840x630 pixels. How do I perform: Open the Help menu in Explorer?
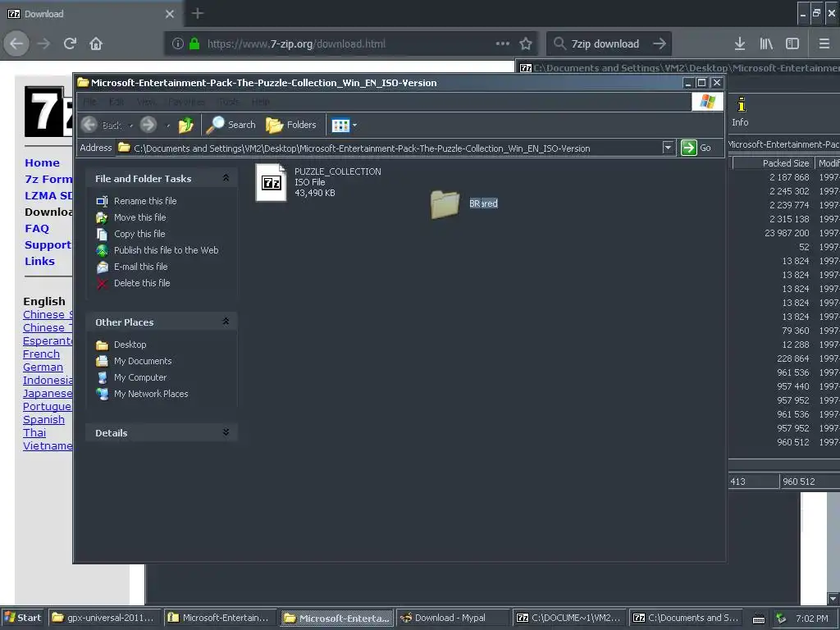tap(260, 102)
